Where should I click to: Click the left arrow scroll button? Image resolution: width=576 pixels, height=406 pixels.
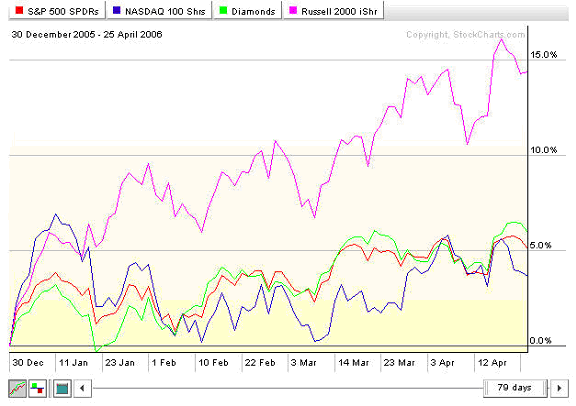[82, 388]
